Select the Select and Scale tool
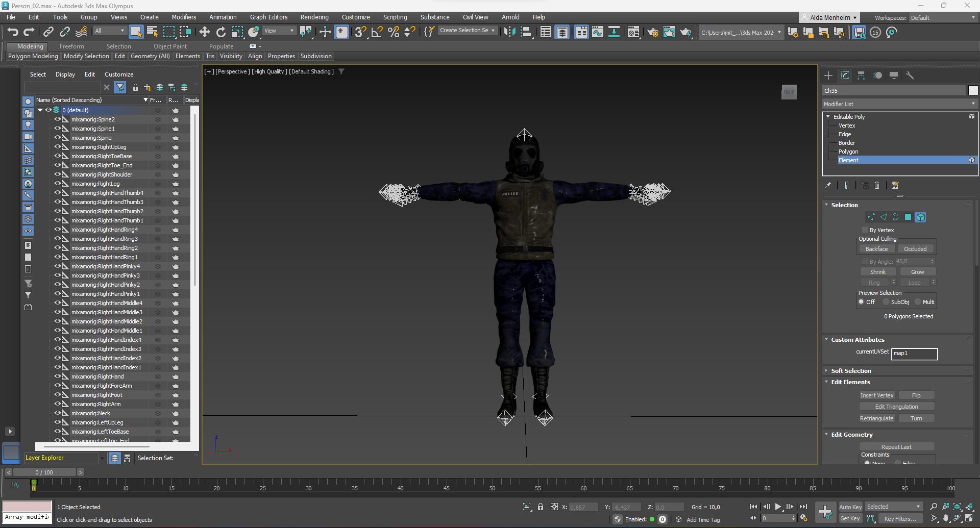This screenshot has width=980, height=528. (x=237, y=32)
